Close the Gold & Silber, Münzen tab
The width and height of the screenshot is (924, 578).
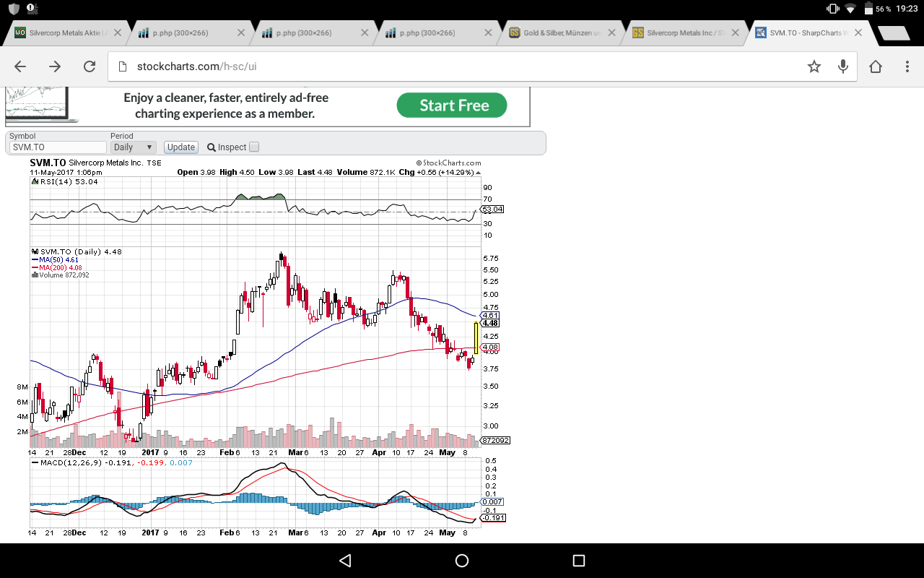[x=611, y=33]
